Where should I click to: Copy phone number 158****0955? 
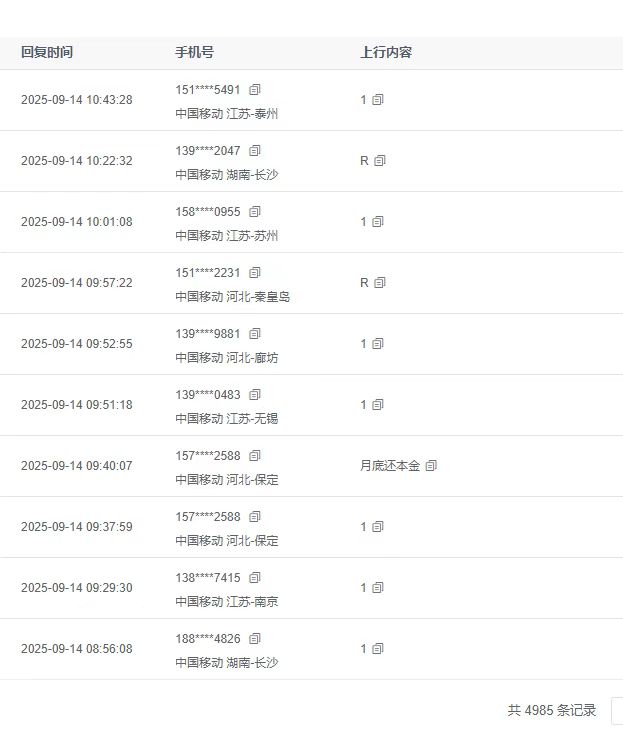point(255,211)
